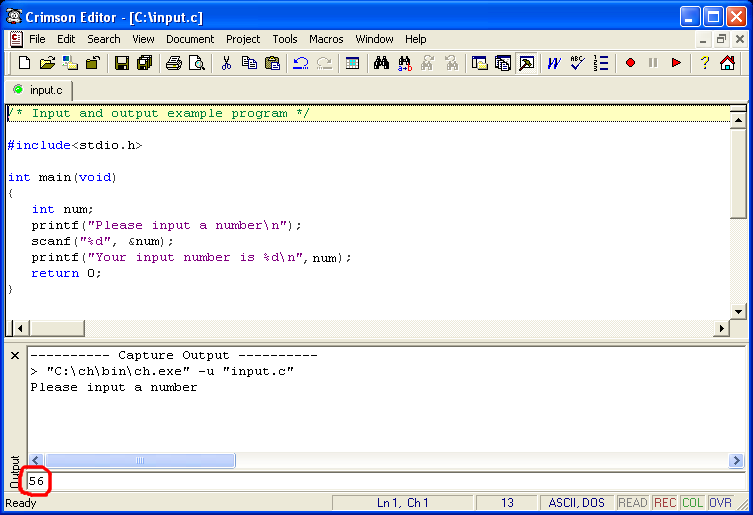Click the editor vertical scrollbar down arrow
Image resolution: width=753 pixels, height=515 pixels.
tap(738, 310)
